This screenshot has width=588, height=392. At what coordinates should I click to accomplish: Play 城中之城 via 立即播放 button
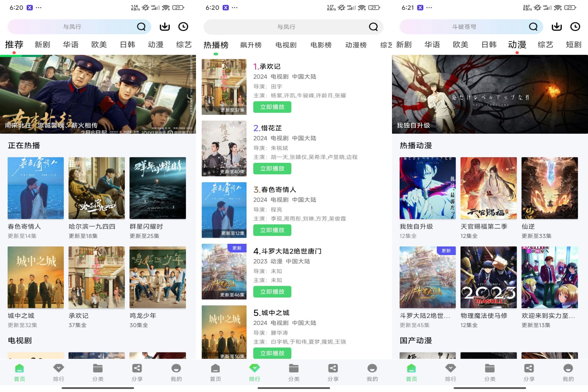(x=272, y=353)
